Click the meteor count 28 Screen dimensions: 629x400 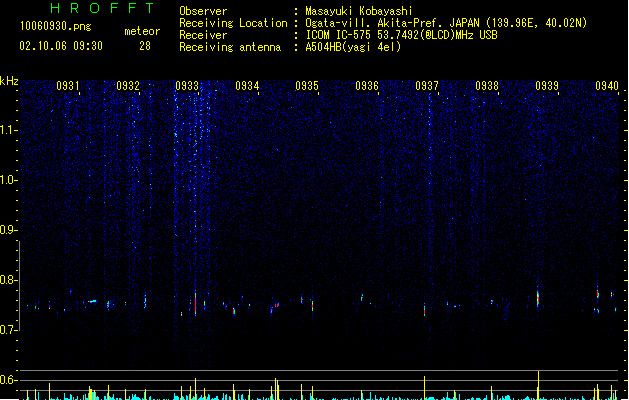point(145,46)
